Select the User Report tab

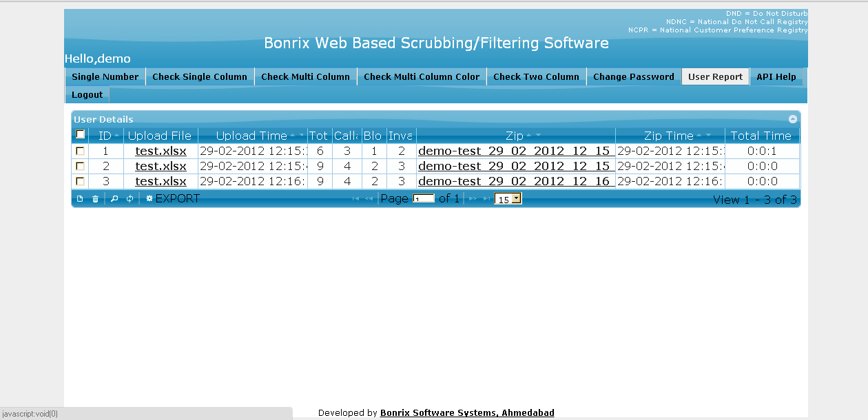point(716,76)
